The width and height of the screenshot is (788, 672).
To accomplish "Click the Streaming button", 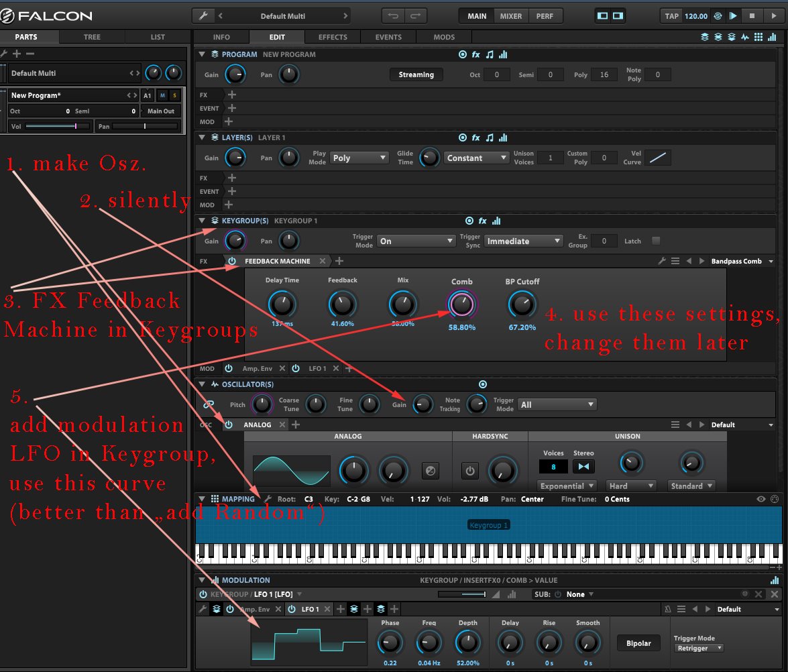I will coord(416,74).
